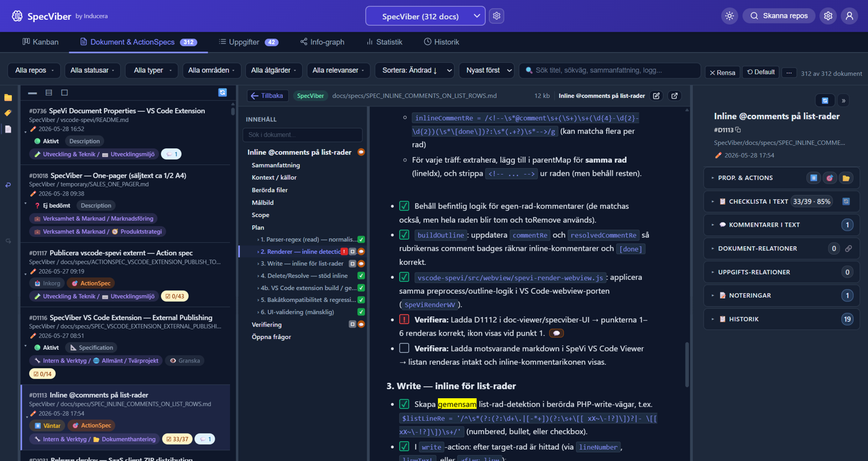Open the Info-graph tab
This screenshot has height=461, width=868.
[x=322, y=42]
